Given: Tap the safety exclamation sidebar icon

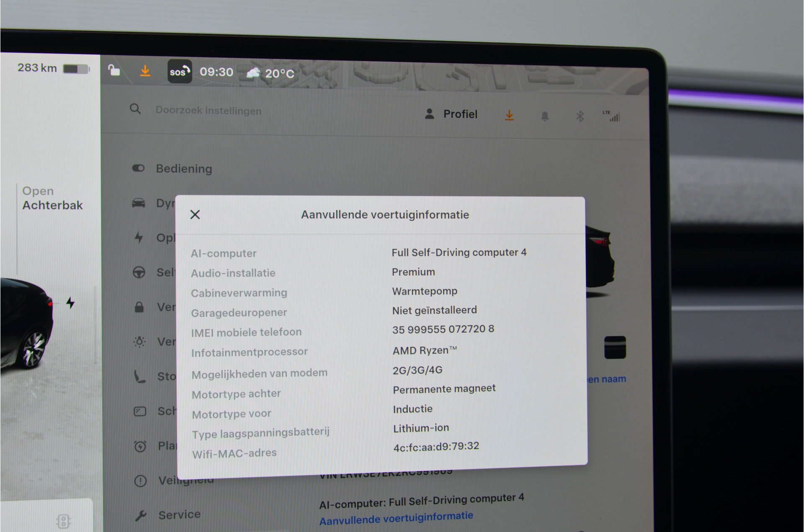Looking at the screenshot, I should (140, 481).
